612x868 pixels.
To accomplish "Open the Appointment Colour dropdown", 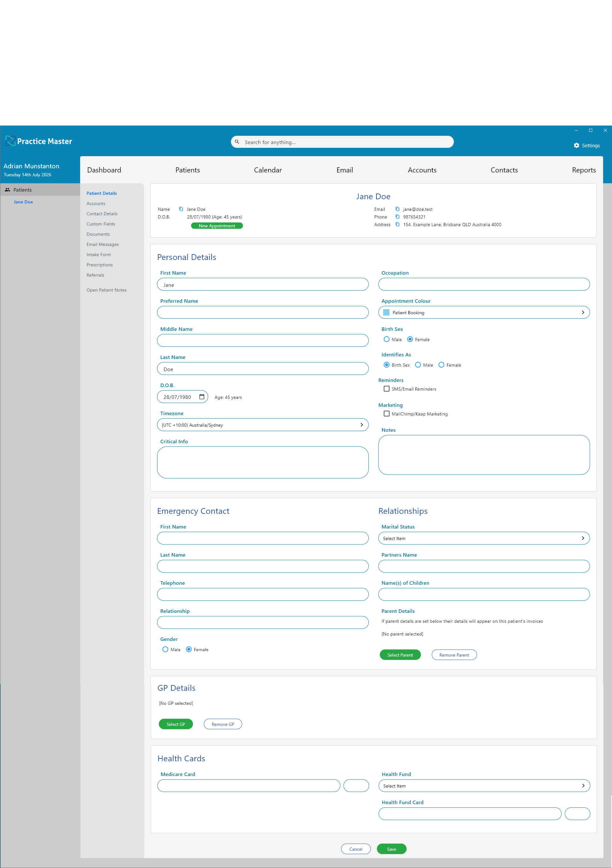I will click(484, 312).
